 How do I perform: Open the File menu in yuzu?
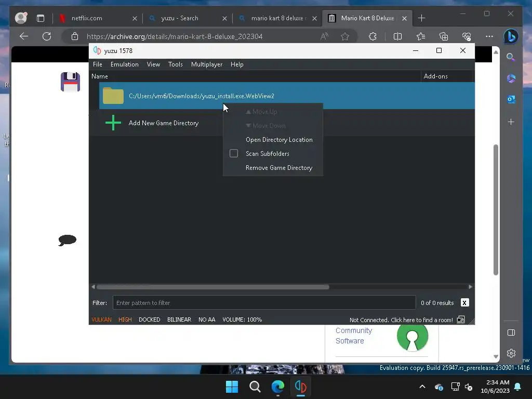click(x=97, y=64)
